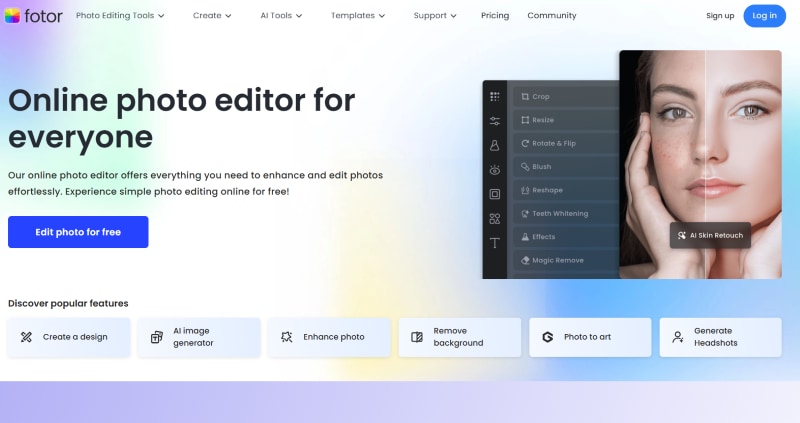Open the Create a design card
The height and width of the screenshot is (423, 800).
point(69,337)
